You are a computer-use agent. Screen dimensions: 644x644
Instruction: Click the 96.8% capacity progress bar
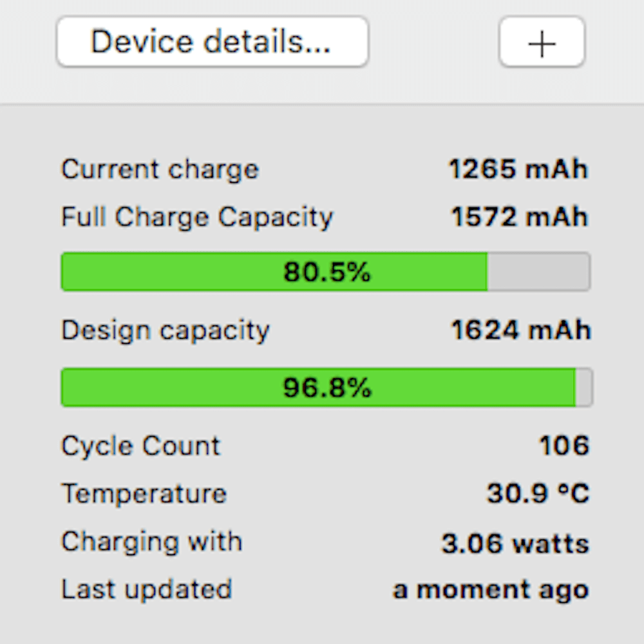coord(327,388)
